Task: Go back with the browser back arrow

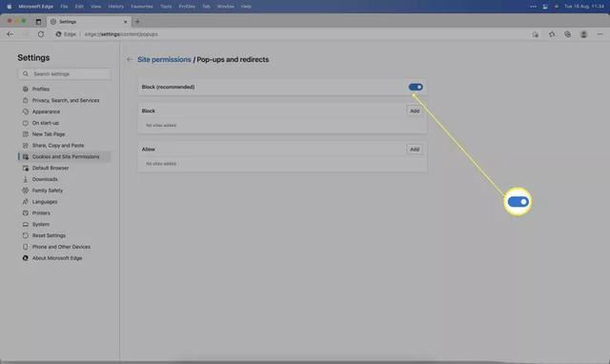Action: (10, 34)
